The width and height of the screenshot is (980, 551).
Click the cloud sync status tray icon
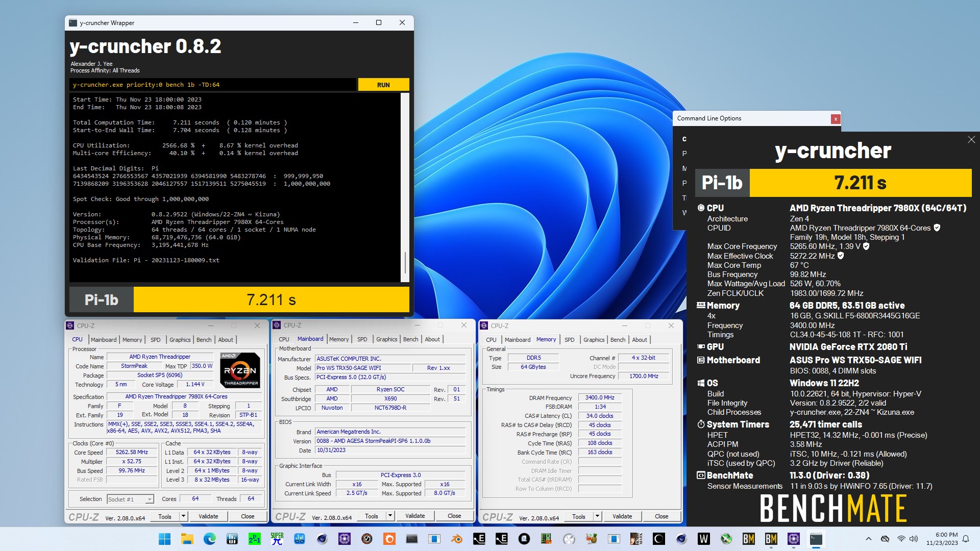coord(886,539)
